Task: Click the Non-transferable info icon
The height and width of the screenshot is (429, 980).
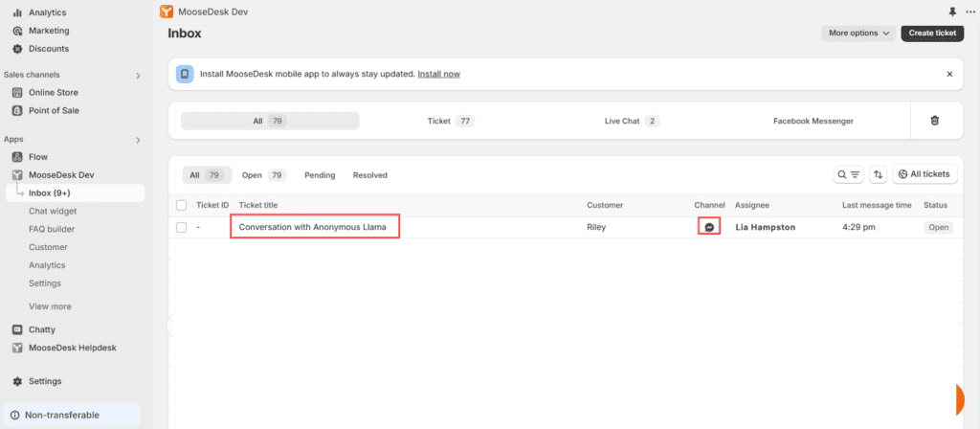Action: [15, 416]
